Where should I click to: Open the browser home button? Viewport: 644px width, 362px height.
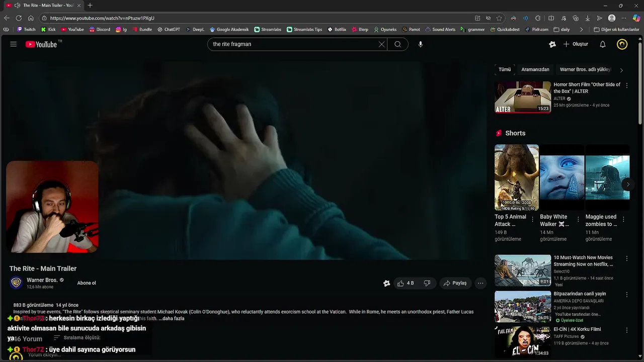tap(31, 18)
